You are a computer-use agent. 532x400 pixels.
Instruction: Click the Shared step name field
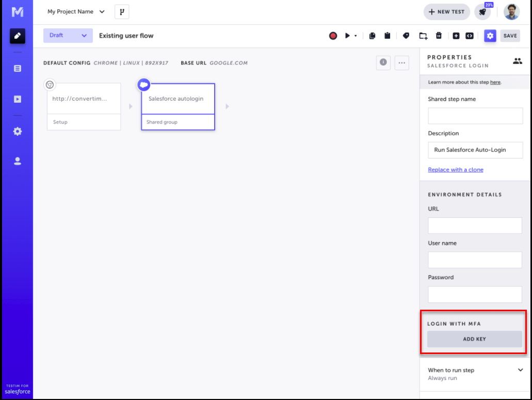[x=475, y=116]
